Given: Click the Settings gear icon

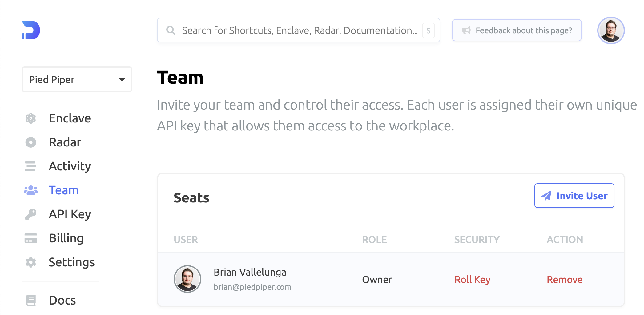Looking at the screenshot, I should click(31, 262).
